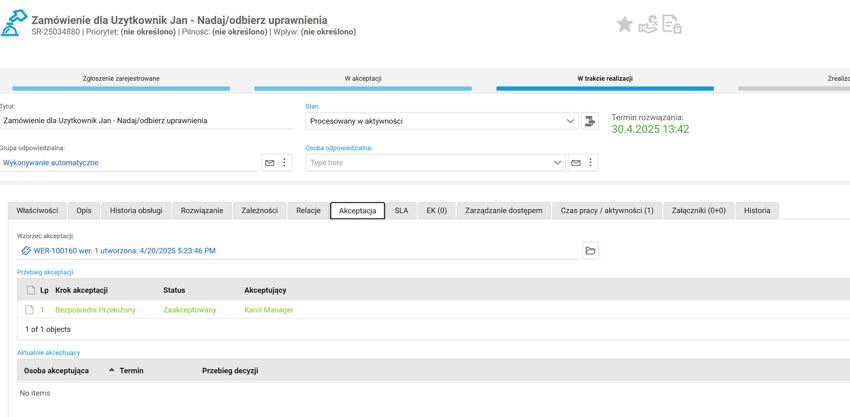Click into the Tytuł text field
Screen dimensions: 850x417
145,121
